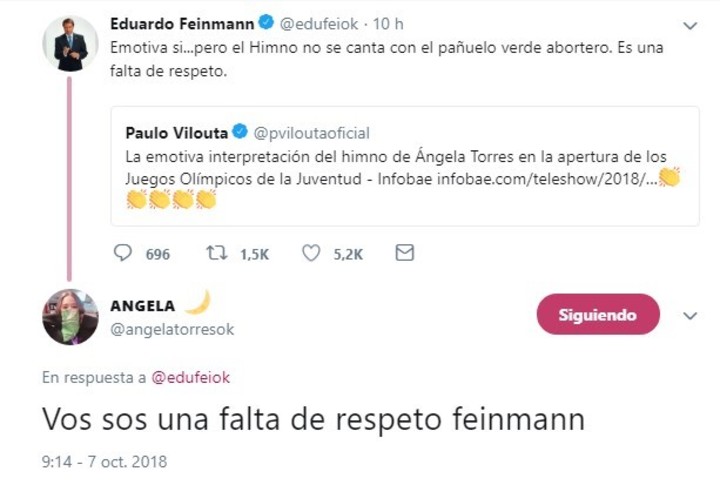Expand options chevron on Feinmann's tweet
This screenshot has width=720, height=485.
tap(689, 24)
